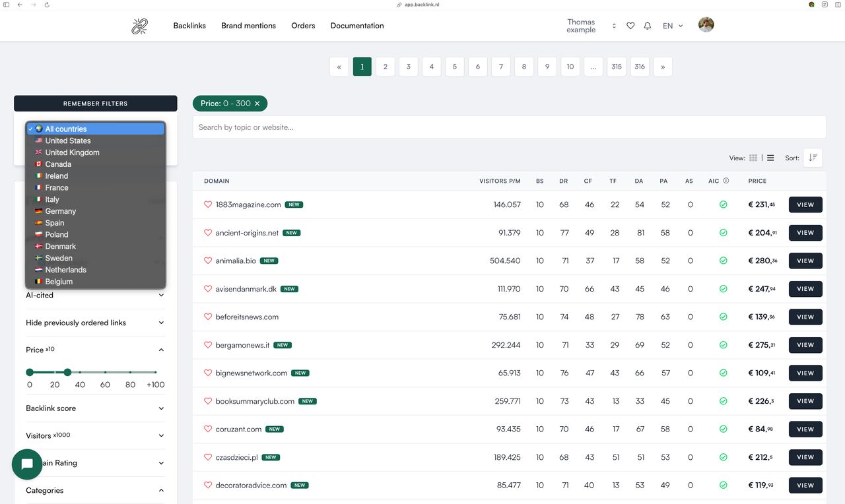Expand the AI-cited filter section

point(96,296)
